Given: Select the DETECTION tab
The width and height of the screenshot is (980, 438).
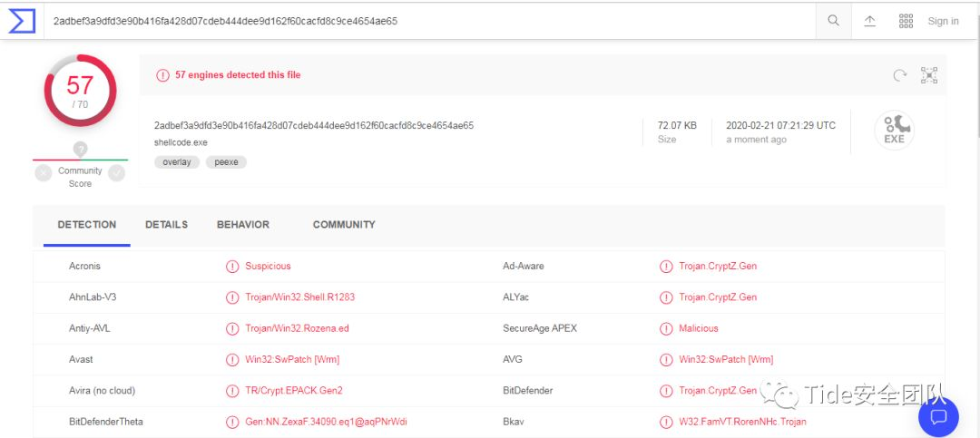Looking at the screenshot, I should coord(87,225).
